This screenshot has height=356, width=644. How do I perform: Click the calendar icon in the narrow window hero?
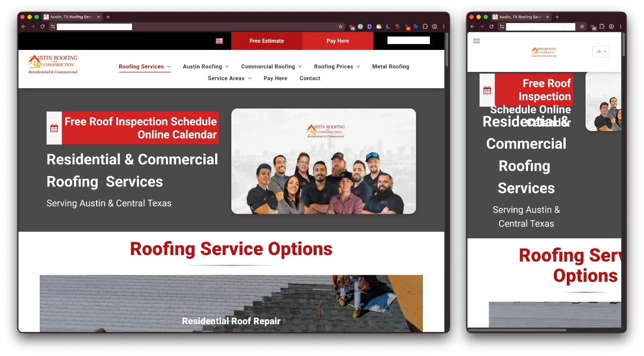click(x=487, y=90)
